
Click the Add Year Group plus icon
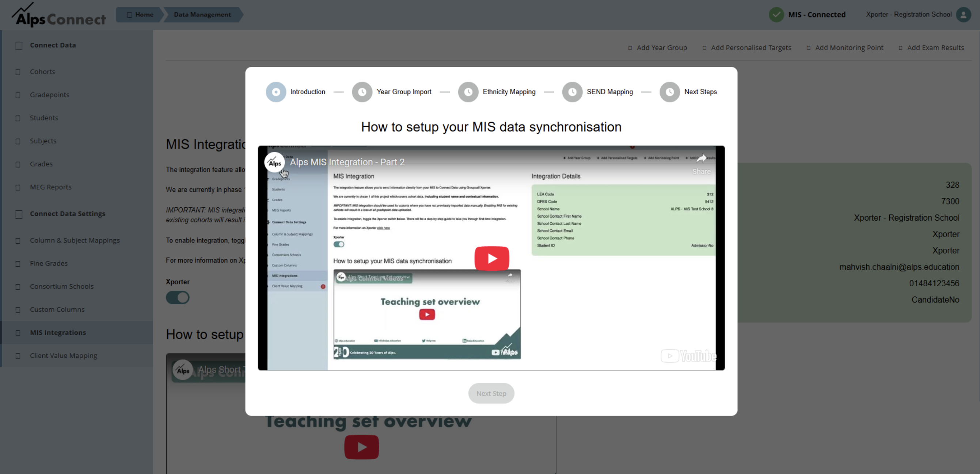coord(630,48)
